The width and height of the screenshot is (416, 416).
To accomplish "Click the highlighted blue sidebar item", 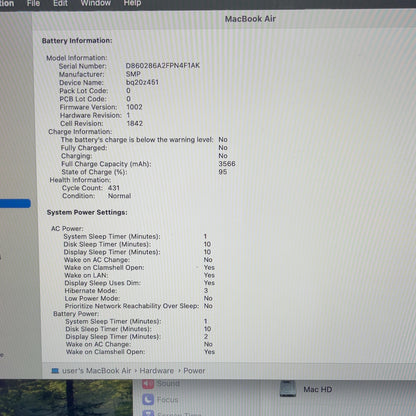I will [15, 203].
